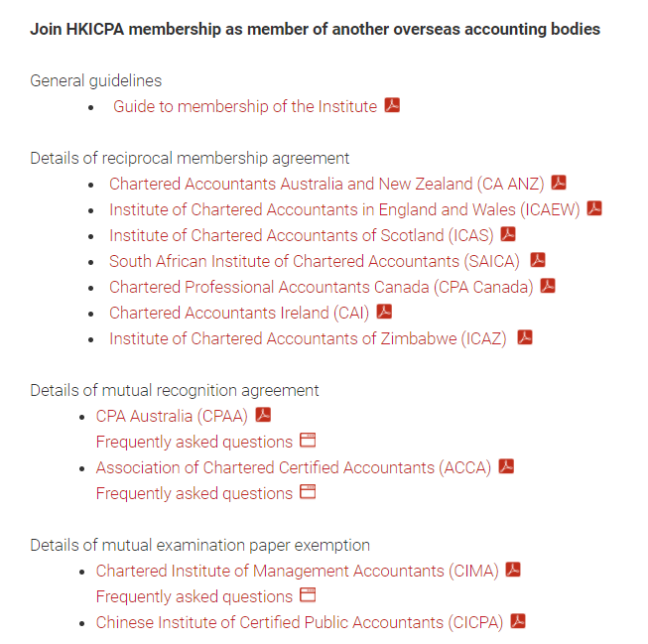Click PDF icon beside CPA Canada link

pyautogui.click(x=548, y=286)
